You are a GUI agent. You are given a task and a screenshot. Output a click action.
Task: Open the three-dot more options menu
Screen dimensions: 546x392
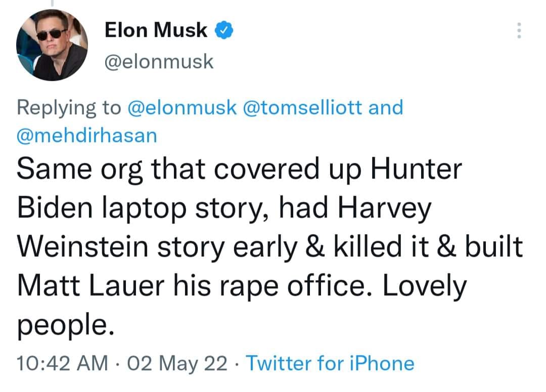[518, 31]
